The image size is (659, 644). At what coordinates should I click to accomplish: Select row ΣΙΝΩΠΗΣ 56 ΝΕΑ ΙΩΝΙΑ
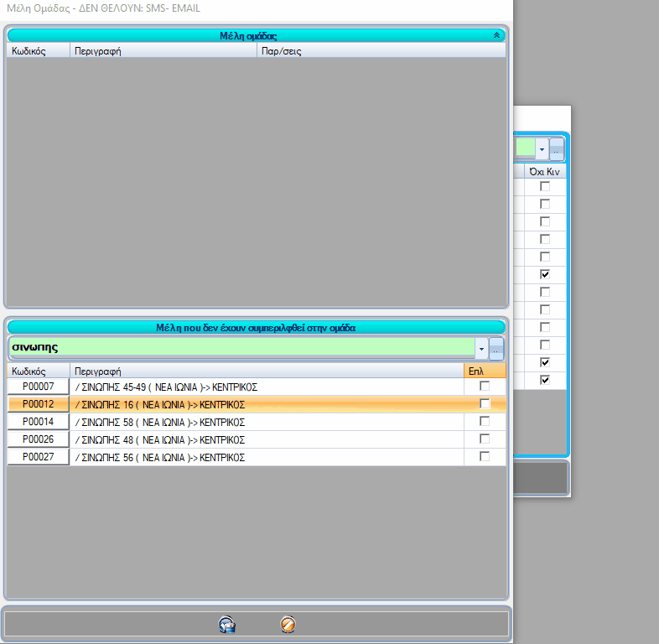[267, 457]
